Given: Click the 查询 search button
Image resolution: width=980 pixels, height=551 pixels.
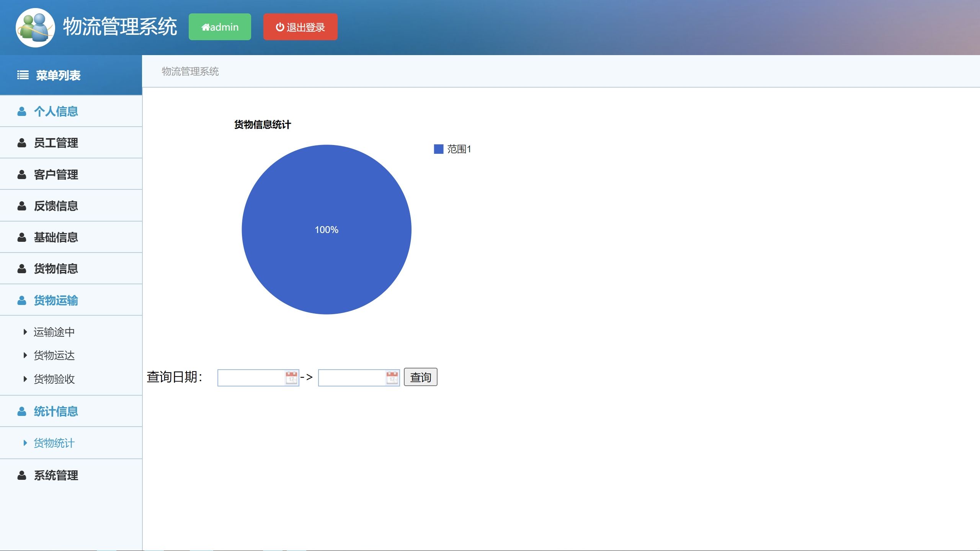Looking at the screenshot, I should 421,377.
